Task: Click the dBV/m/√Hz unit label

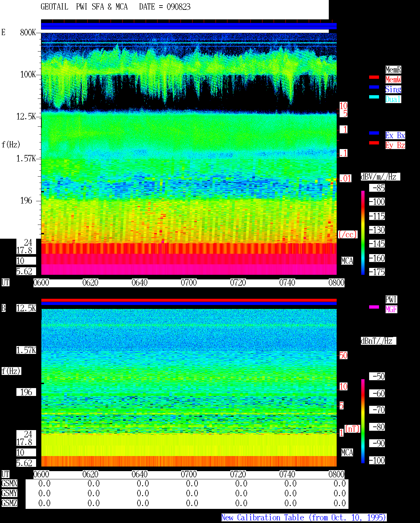Action: (380, 177)
